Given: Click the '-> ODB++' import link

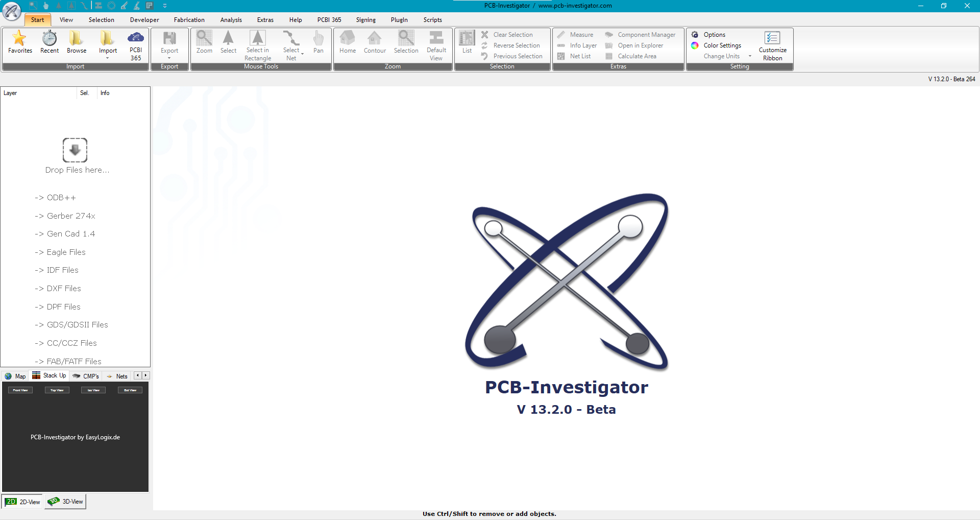Looking at the screenshot, I should [55, 198].
